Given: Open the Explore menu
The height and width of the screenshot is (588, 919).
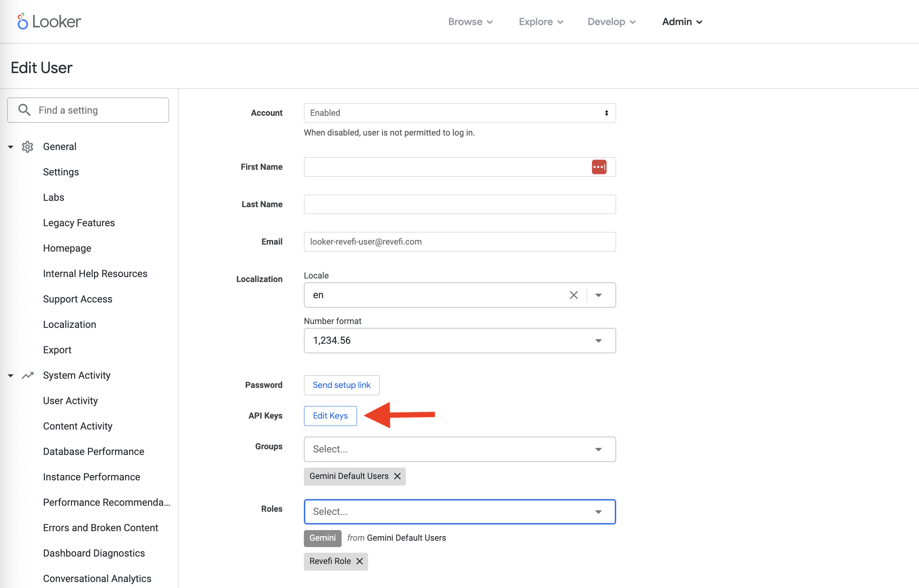Looking at the screenshot, I should tap(541, 22).
